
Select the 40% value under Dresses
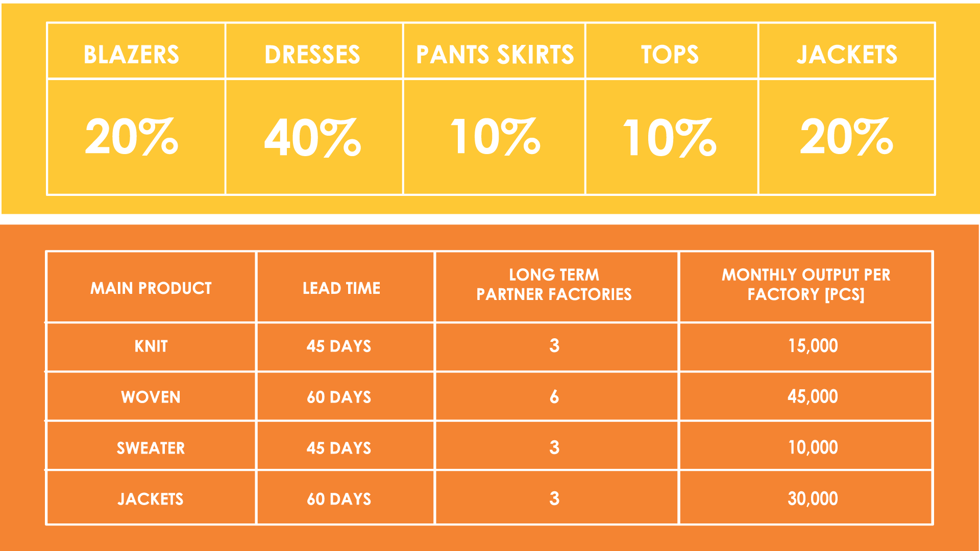pos(312,137)
